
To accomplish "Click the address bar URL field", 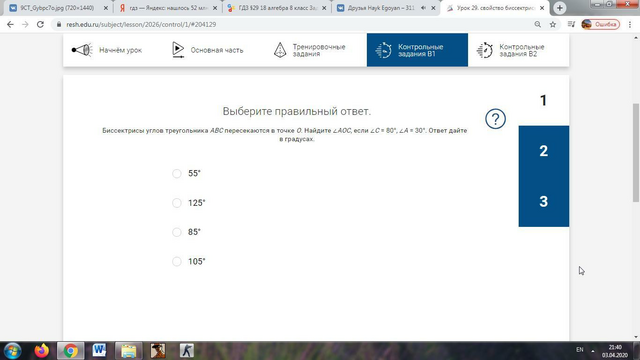I will coord(294,24).
